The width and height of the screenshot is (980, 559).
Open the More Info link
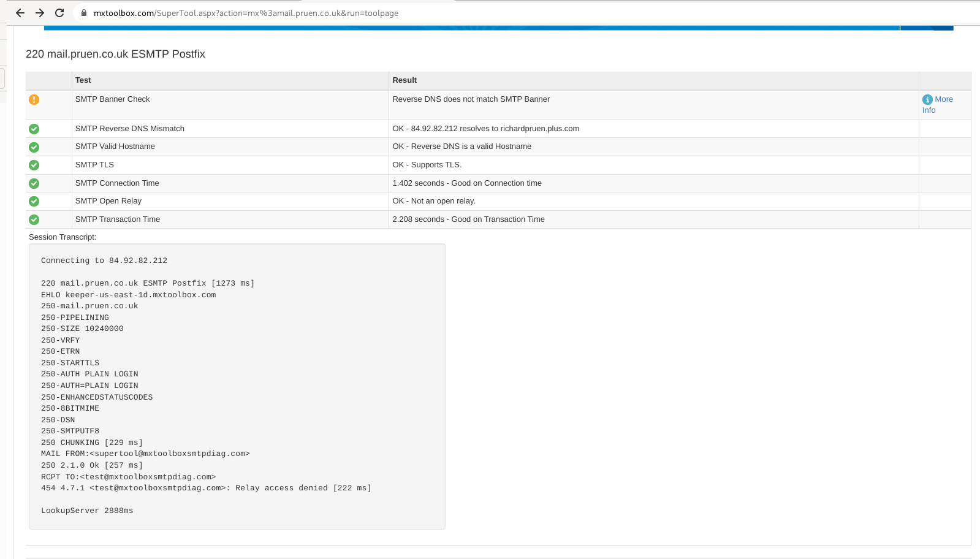pos(943,99)
